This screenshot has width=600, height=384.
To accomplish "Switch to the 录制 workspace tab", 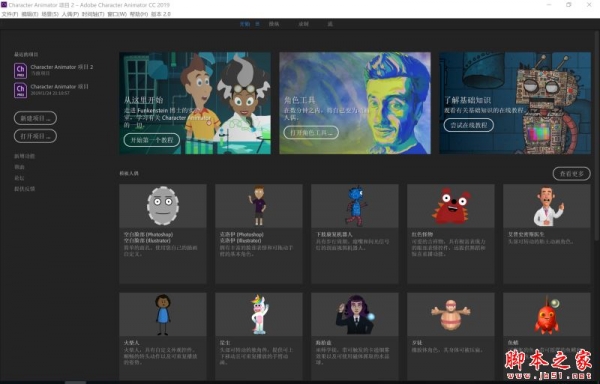I will pos(303,24).
